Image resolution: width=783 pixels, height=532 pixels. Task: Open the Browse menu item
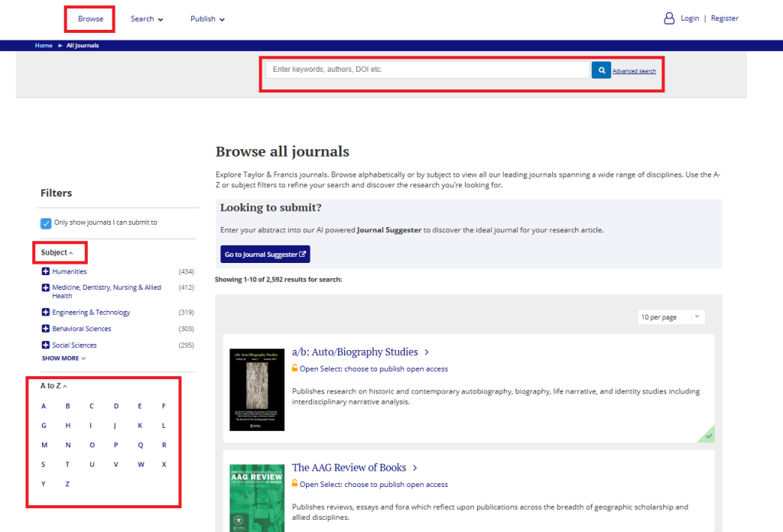(90, 18)
